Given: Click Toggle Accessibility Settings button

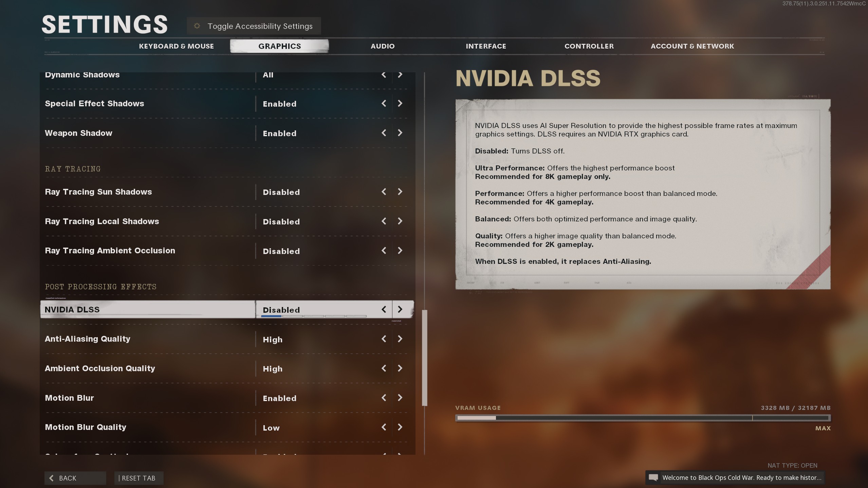Looking at the screenshot, I should click(x=254, y=26).
